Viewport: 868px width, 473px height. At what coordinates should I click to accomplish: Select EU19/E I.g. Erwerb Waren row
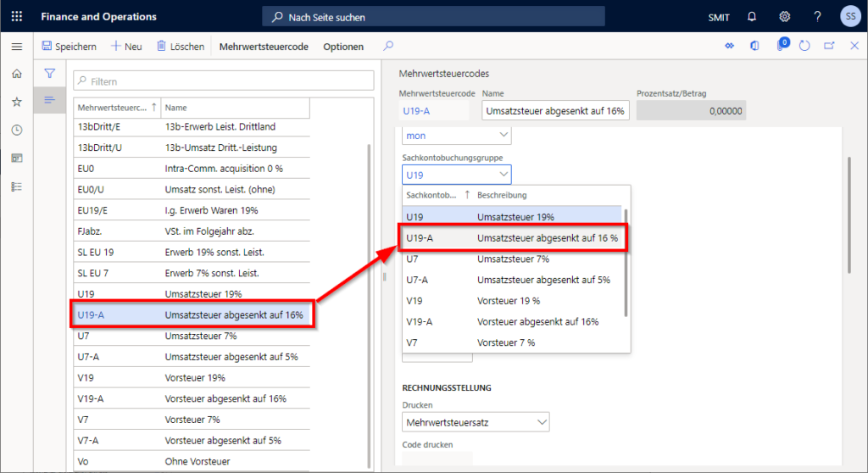tap(192, 210)
